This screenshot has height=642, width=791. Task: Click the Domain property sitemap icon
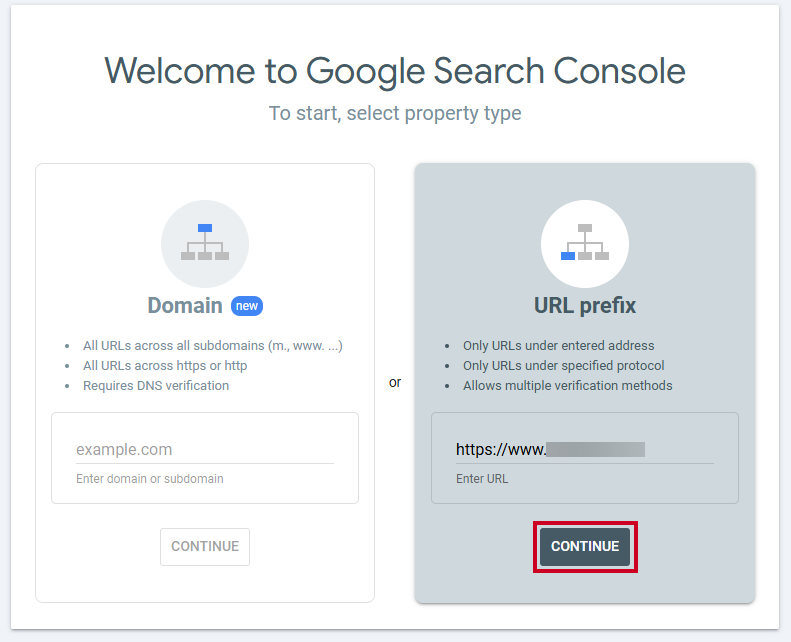pyautogui.click(x=205, y=244)
